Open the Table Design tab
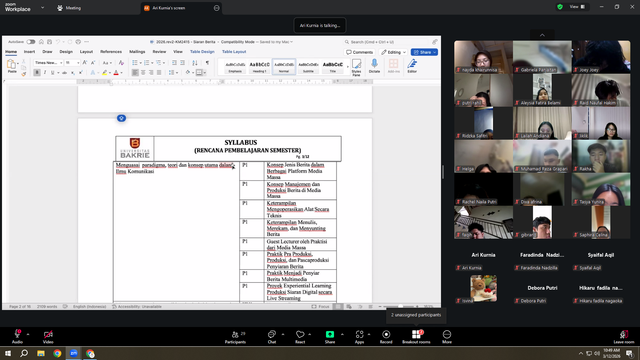 202,52
